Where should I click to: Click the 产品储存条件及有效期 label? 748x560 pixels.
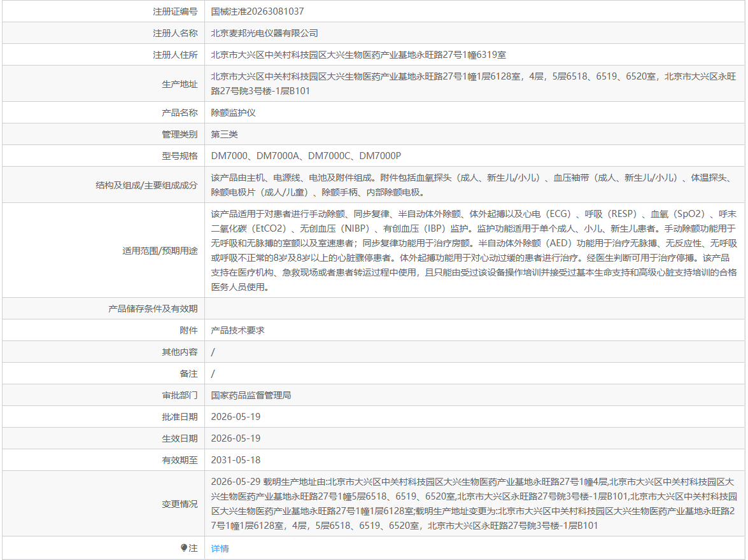153,309
